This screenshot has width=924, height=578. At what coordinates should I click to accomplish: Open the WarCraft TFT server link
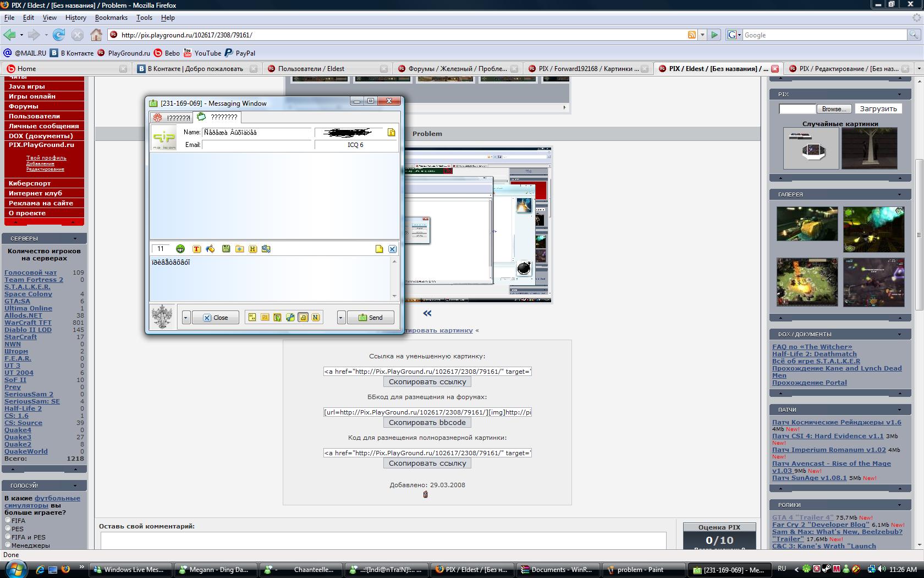(x=28, y=323)
